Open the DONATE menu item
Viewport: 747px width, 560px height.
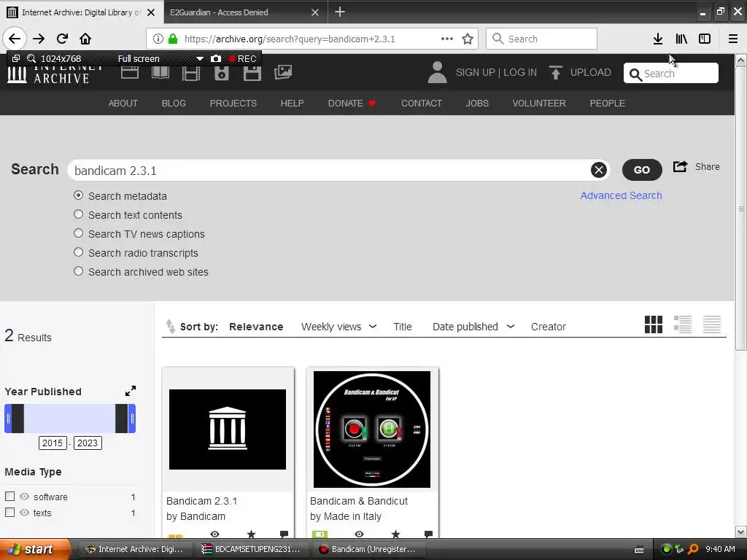[352, 104]
